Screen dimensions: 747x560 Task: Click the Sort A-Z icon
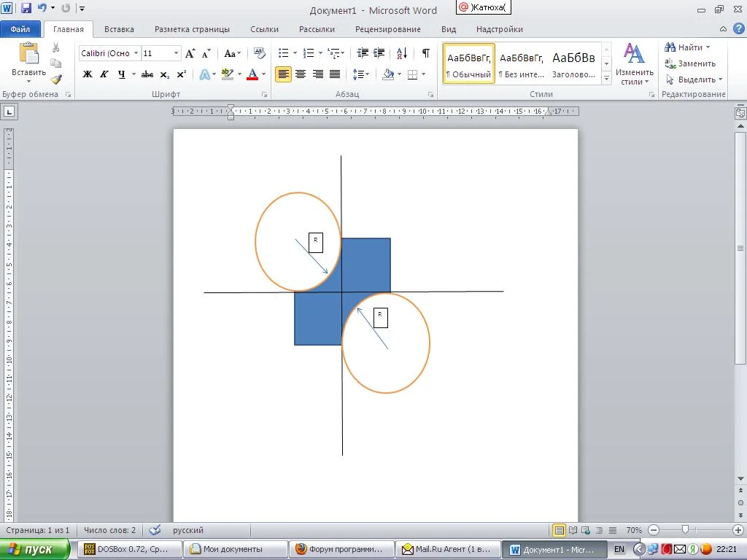(402, 53)
